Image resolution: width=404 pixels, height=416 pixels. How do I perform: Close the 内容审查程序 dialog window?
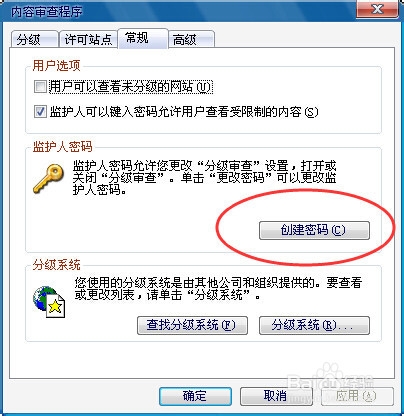coord(377,9)
